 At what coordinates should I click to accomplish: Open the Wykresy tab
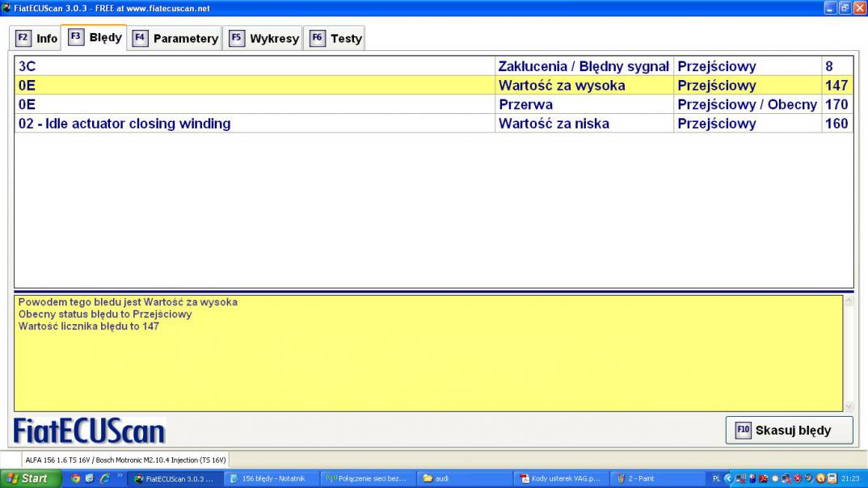(263, 38)
